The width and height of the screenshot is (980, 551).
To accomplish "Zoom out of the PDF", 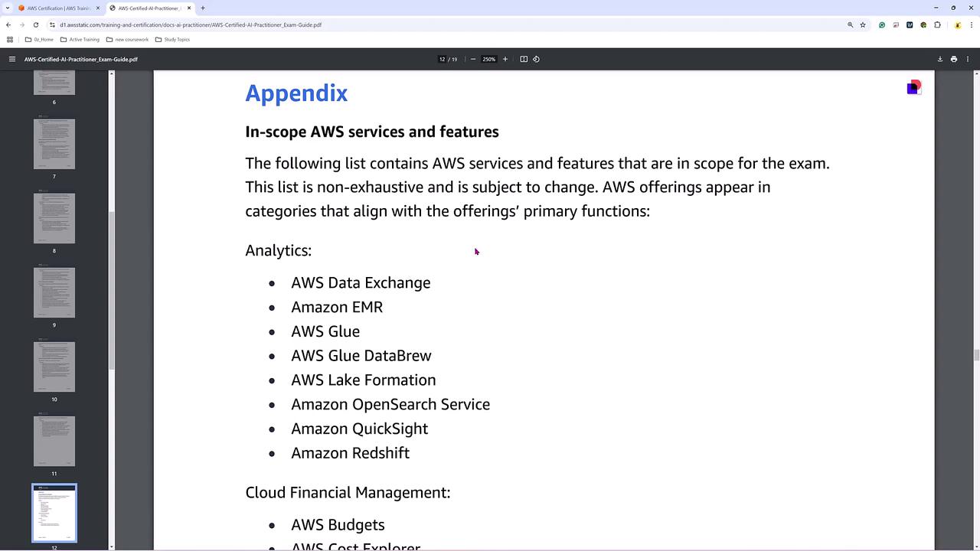I will pos(473,59).
